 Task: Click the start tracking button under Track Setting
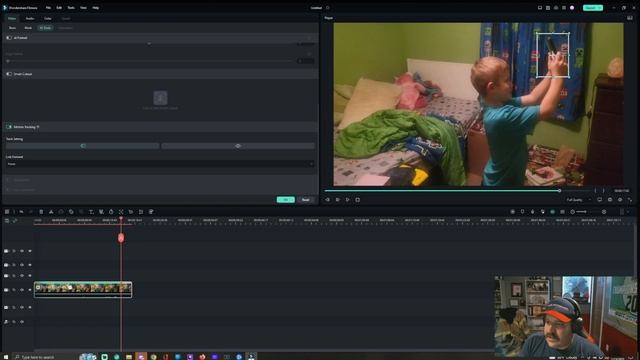[x=82, y=146]
